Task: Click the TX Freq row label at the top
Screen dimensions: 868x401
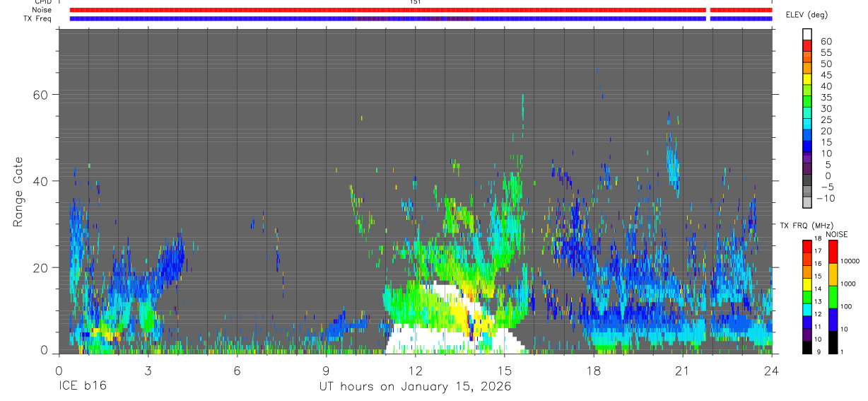Action: [37, 18]
